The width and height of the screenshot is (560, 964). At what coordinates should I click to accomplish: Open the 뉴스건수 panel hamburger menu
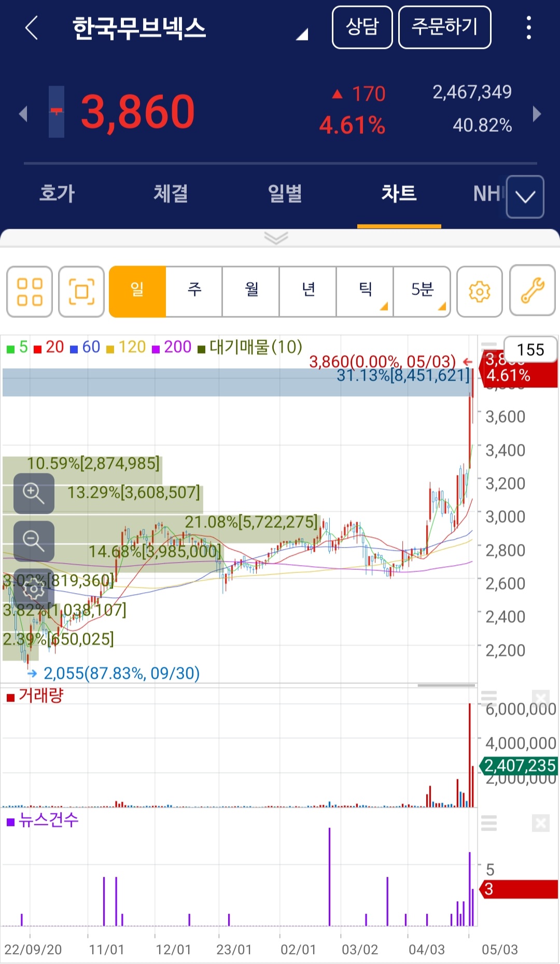click(489, 823)
